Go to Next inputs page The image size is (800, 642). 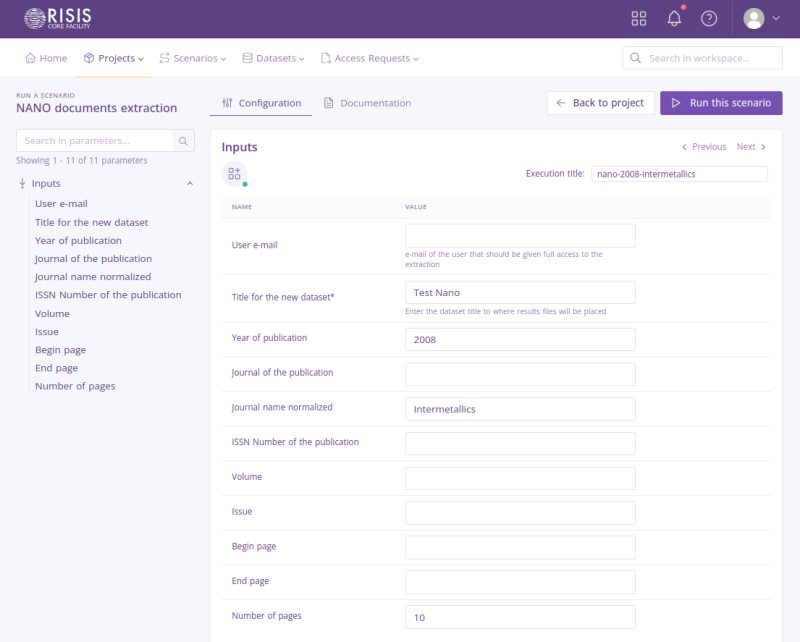tap(751, 147)
